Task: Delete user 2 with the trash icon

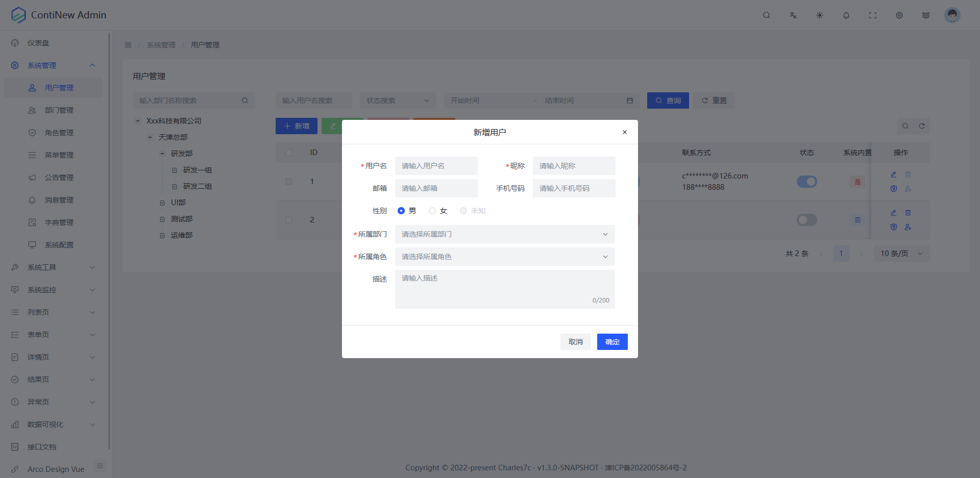Action: click(x=908, y=213)
